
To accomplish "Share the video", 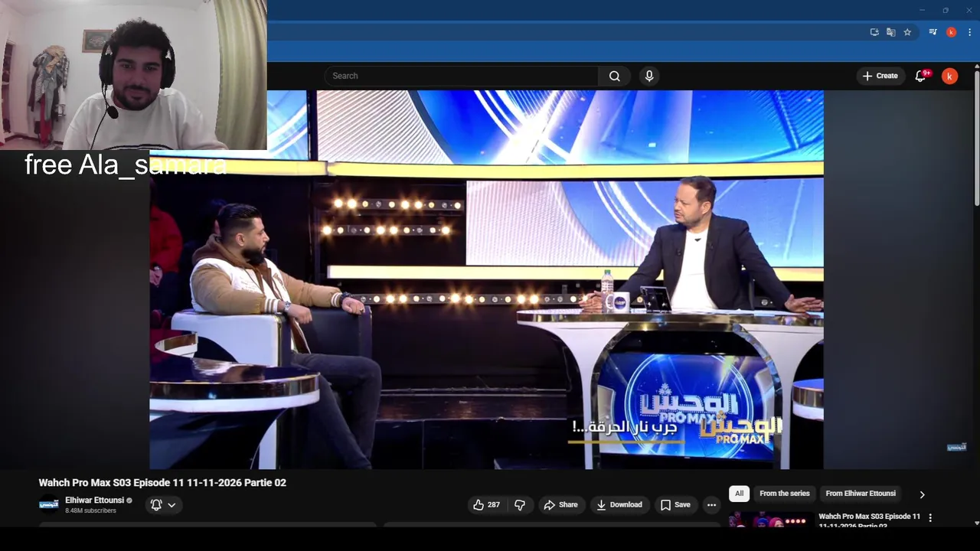I will pyautogui.click(x=560, y=504).
